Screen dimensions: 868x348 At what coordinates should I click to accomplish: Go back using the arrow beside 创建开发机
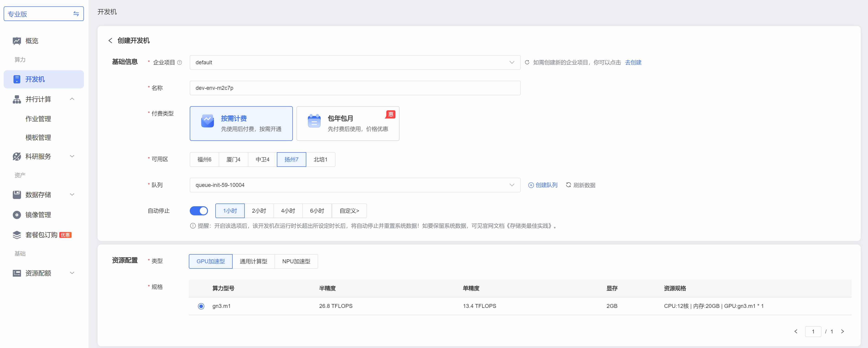point(110,41)
